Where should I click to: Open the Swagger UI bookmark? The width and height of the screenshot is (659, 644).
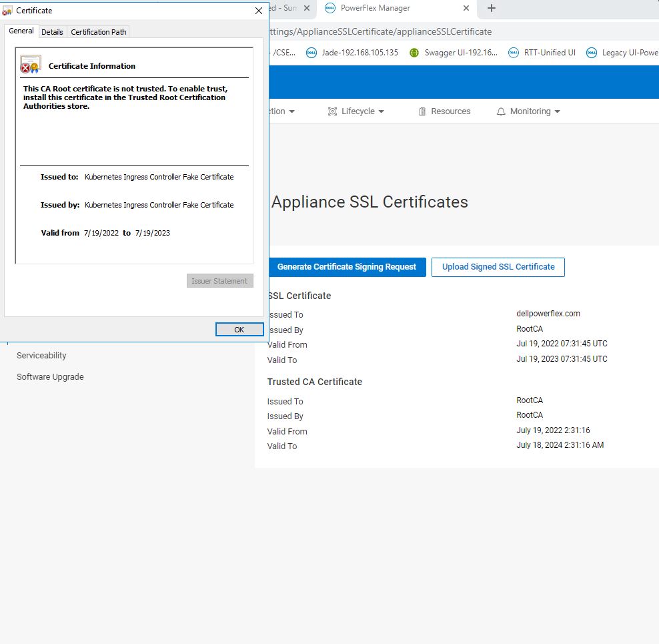(454, 53)
